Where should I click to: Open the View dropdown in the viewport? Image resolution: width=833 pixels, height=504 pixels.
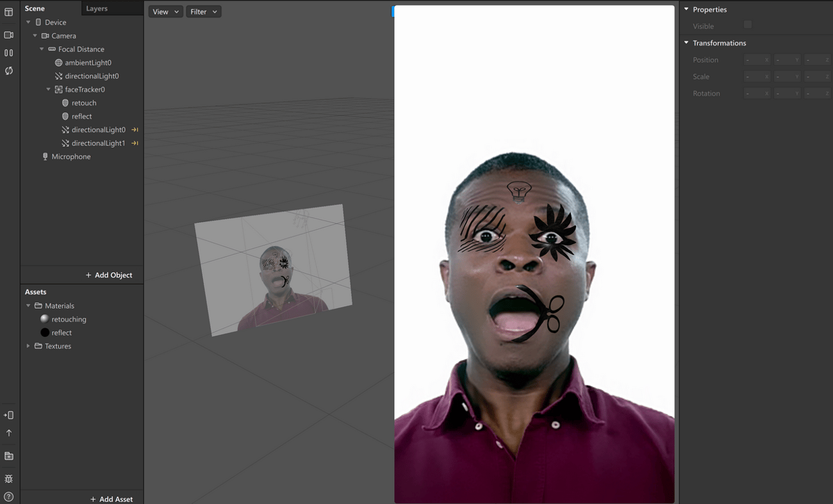pyautogui.click(x=165, y=11)
